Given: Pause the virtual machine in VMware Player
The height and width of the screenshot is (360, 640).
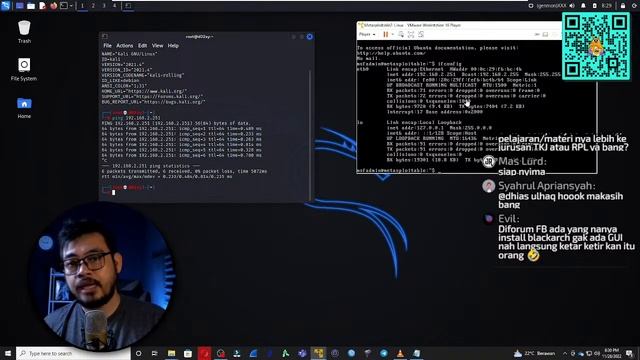Looking at the screenshot, I should (385, 35).
